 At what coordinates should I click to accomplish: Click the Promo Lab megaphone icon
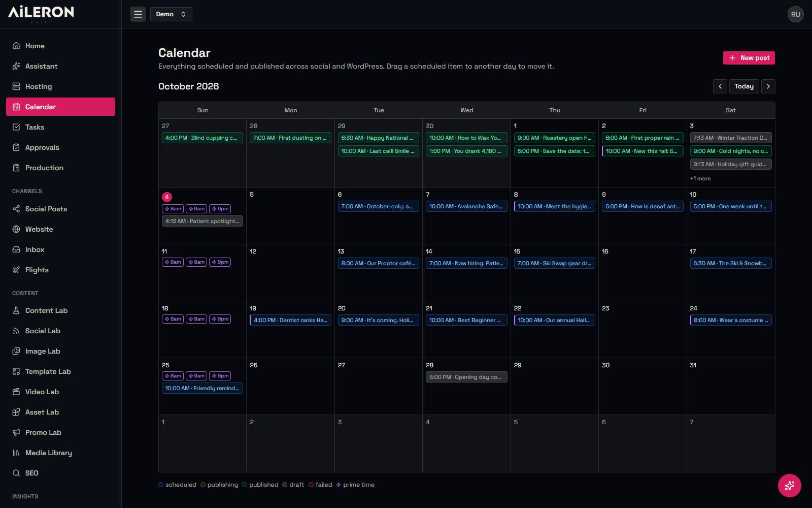click(x=16, y=432)
